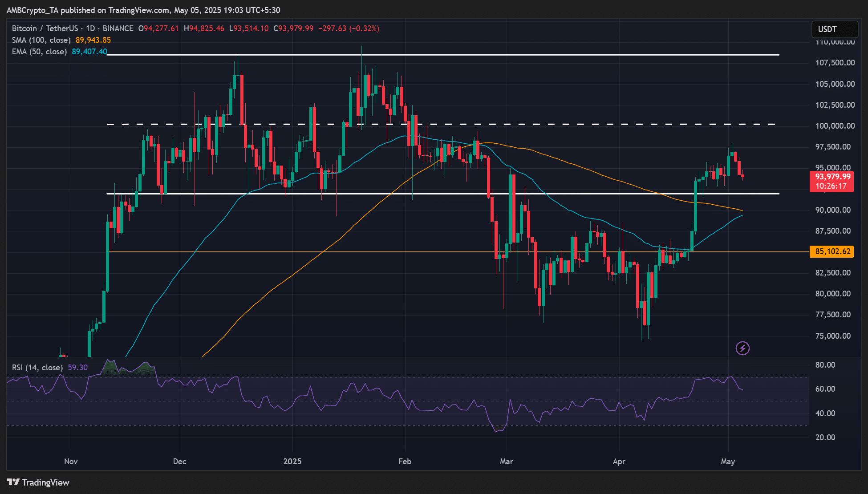The width and height of the screenshot is (868, 494).
Task: Click the TradingView logo icon
Action: point(13,482)
